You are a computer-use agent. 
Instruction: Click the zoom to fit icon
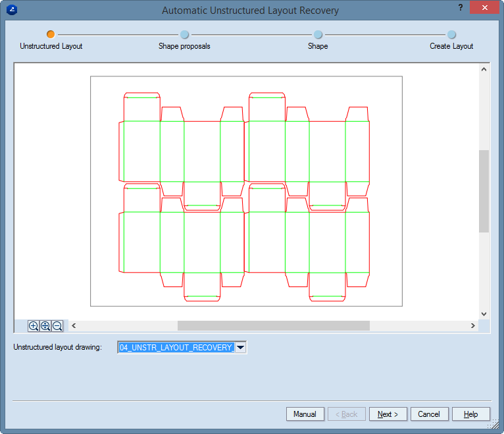click(45, 326)
